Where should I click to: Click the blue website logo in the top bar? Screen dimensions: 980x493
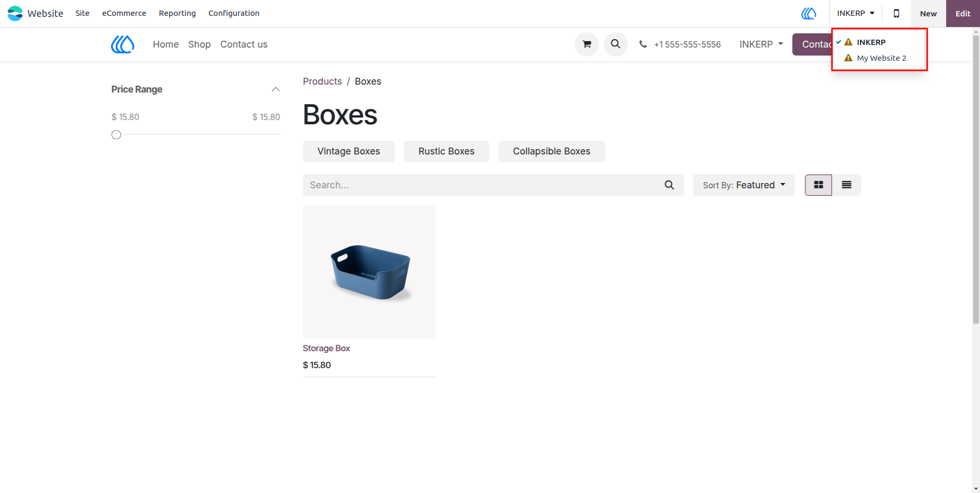click(808, 13)
